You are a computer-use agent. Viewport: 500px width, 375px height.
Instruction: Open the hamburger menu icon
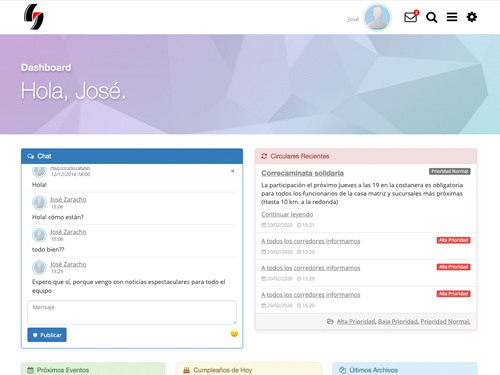452,17
